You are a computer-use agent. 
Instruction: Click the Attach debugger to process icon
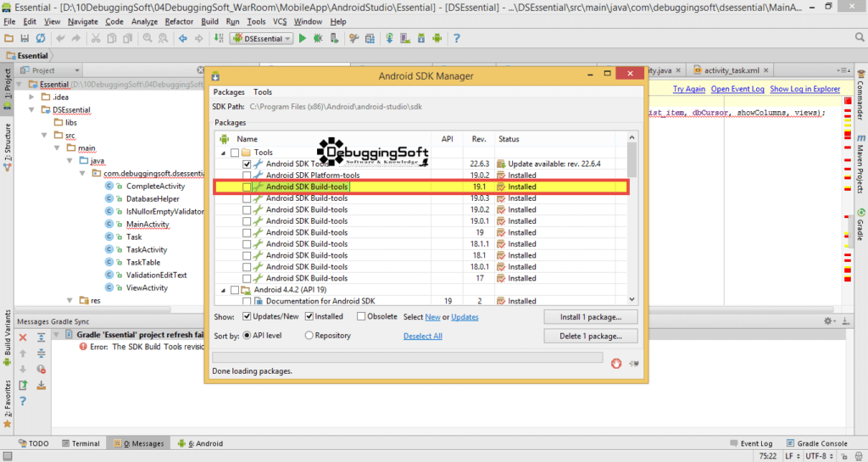tap(334, 38)
